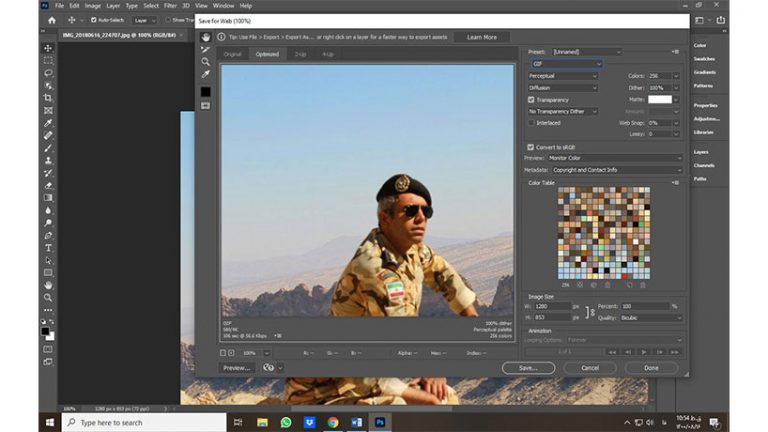Click the Done button
Image resolution: width=768 pixels, height=432 pixels.
click(x=651, y=368)
